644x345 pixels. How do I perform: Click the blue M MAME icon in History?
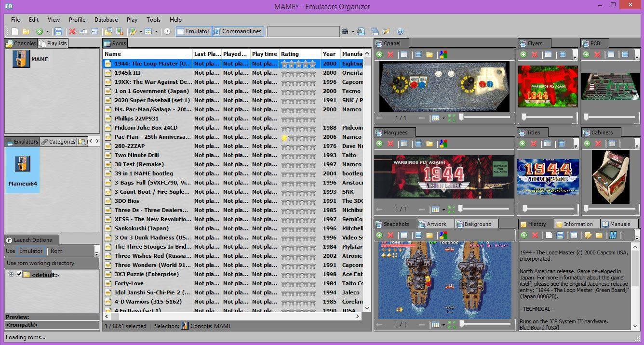613,235
